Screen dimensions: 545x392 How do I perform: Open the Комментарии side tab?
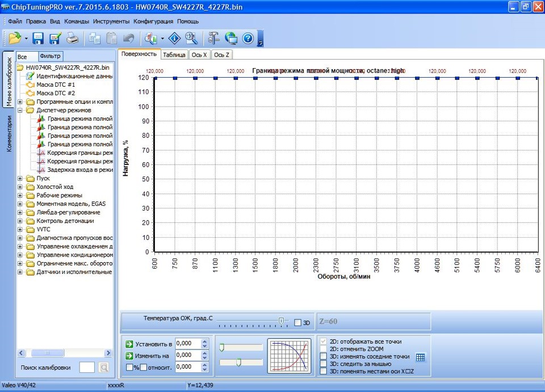point(9,134)
